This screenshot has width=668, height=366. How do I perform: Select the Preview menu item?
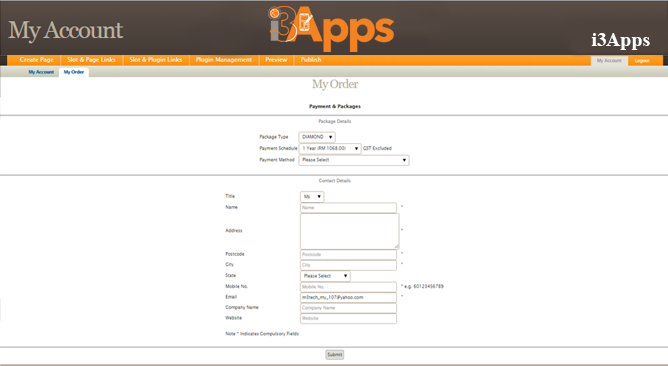tap(276, 60)
